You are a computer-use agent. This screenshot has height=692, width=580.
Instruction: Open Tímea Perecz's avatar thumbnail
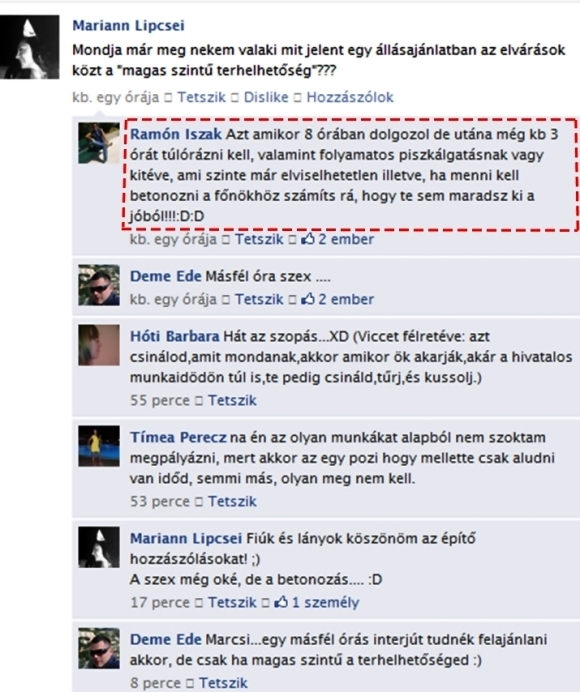pos(99,446)
